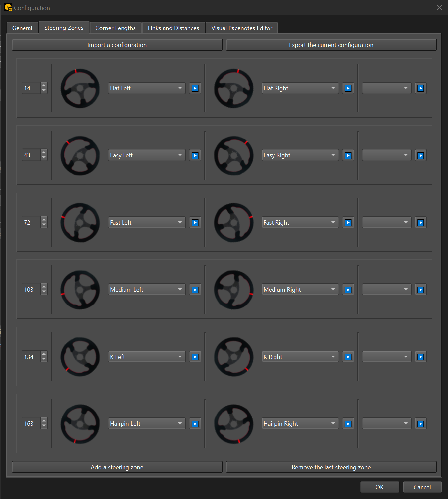Play the Medium Right pacenote sound
Viewport: 448px width, 499px height.
[348, 290]
